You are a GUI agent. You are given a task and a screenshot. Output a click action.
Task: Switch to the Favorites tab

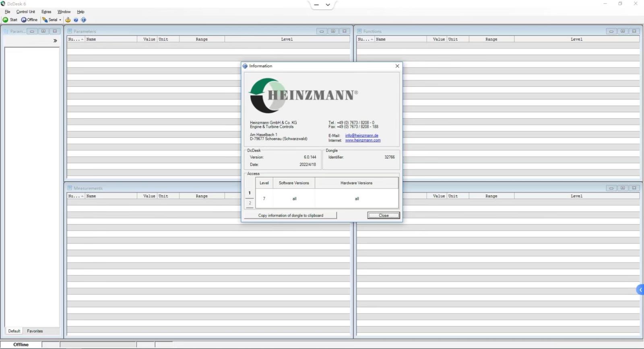[x=35, y=331]
